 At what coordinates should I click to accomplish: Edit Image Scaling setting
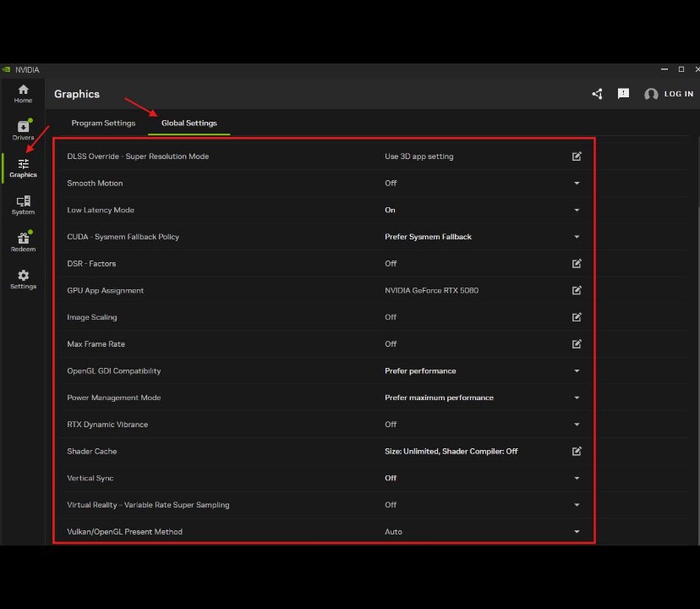[577, 317]
